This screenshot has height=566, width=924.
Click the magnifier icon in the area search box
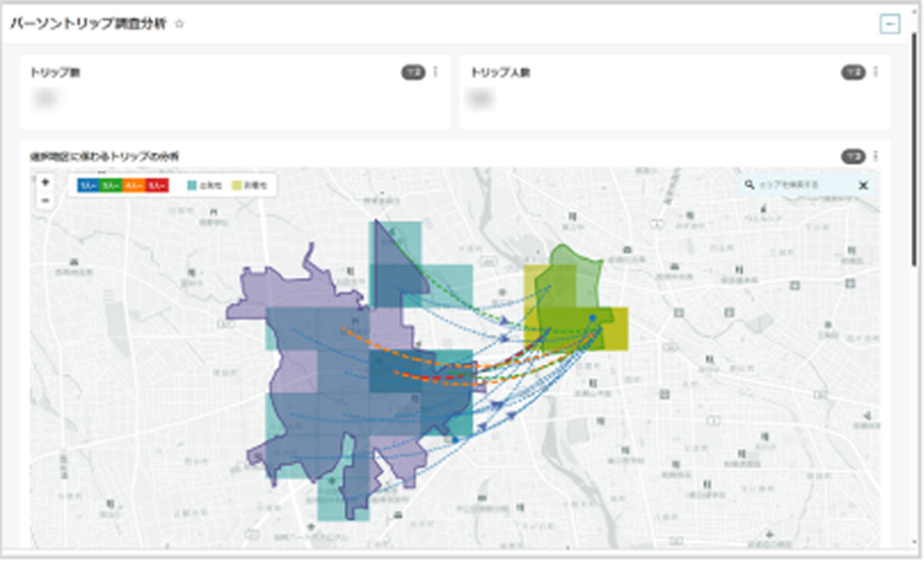[x=749, y=185]
